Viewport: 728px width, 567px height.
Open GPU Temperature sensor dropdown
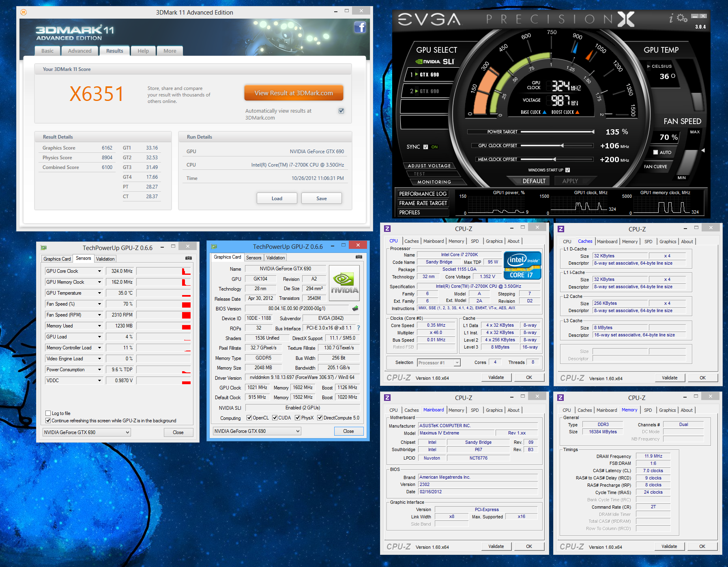[99, 293]
